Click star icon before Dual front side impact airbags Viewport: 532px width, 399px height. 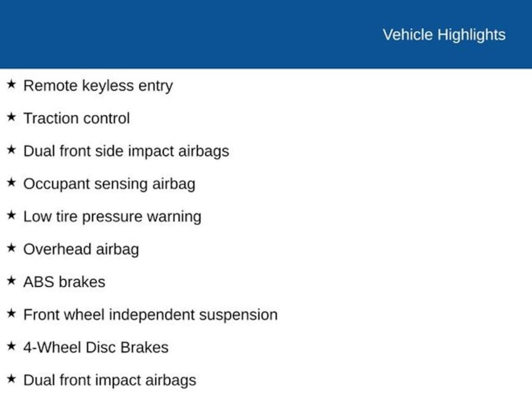11,150
